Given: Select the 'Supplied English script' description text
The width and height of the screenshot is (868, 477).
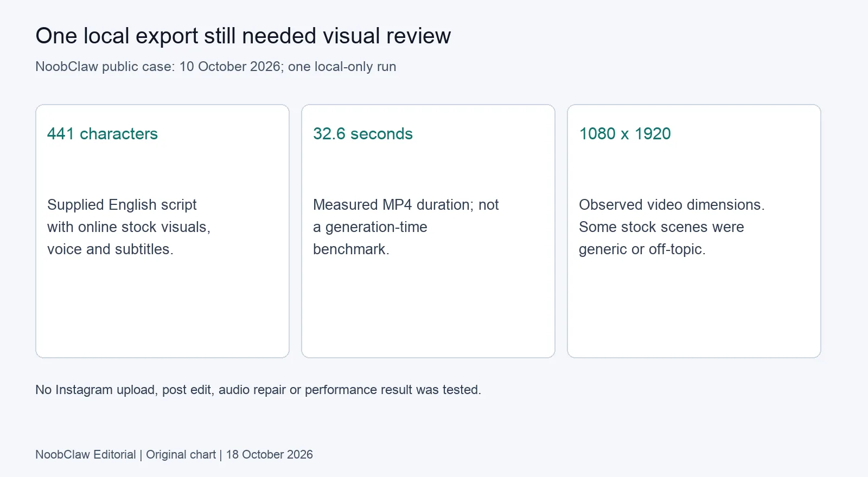Looking at the screenshot, I should (x=129, y=227).
